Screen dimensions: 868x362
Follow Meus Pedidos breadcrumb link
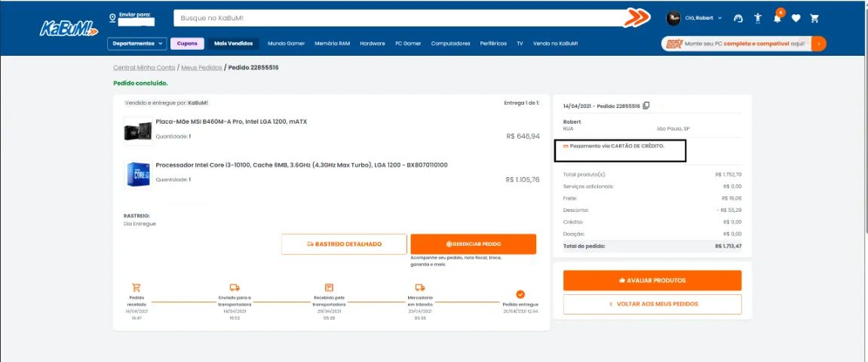pos(201,68)
